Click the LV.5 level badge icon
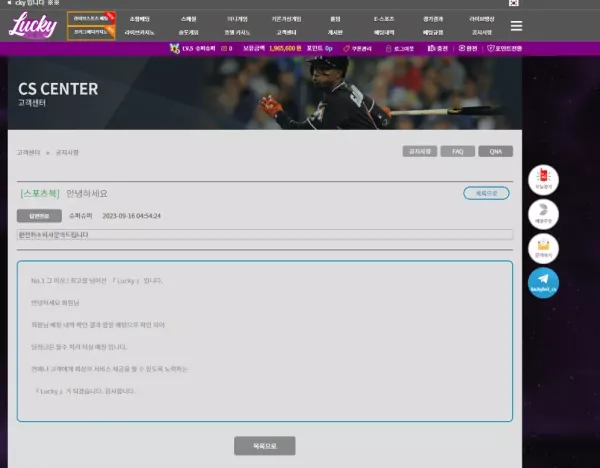The height and width of the screenshot is (468, 600). pyautogui.click(x=174, y=49)
